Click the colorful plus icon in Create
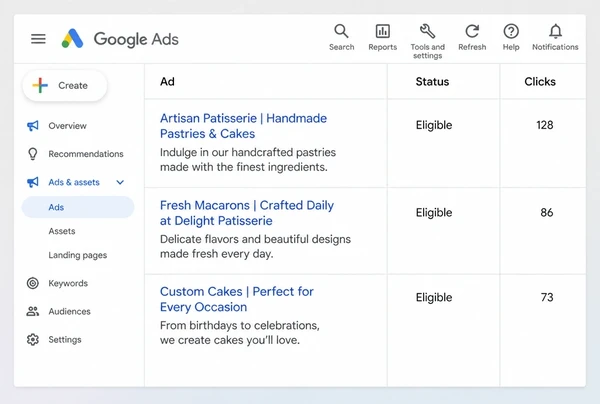The height and width of the screenshot is (404, 600). pyautogui.click(x=40, y=85)
